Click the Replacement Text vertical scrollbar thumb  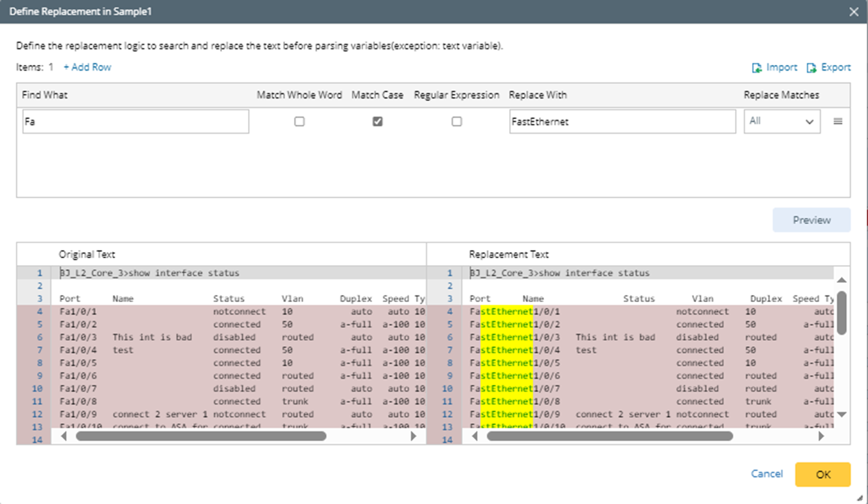pyautogui.click(x=842, y=313)
